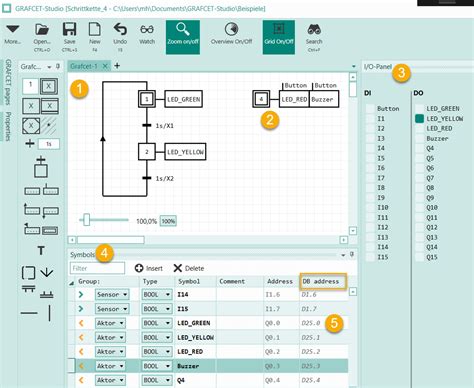Viewport: 474px width, 388px height.
Task: Select the enclosing step tool with corner marks
Action: click(x=31, y=126)
